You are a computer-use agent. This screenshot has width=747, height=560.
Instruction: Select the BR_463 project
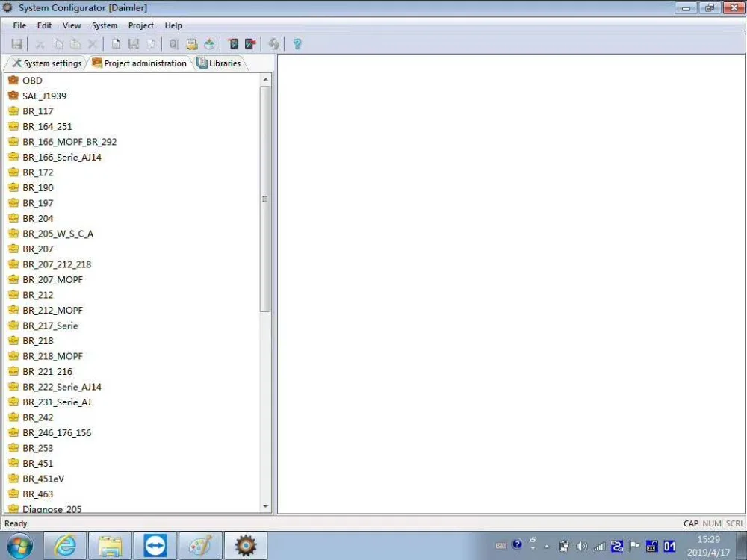pyautogui.click(x=38, y=494)
